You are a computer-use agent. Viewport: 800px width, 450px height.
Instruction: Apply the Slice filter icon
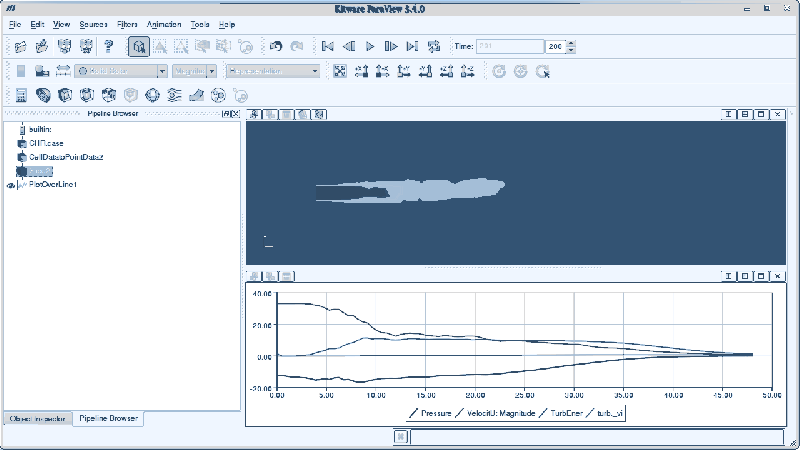coord(87,95)
